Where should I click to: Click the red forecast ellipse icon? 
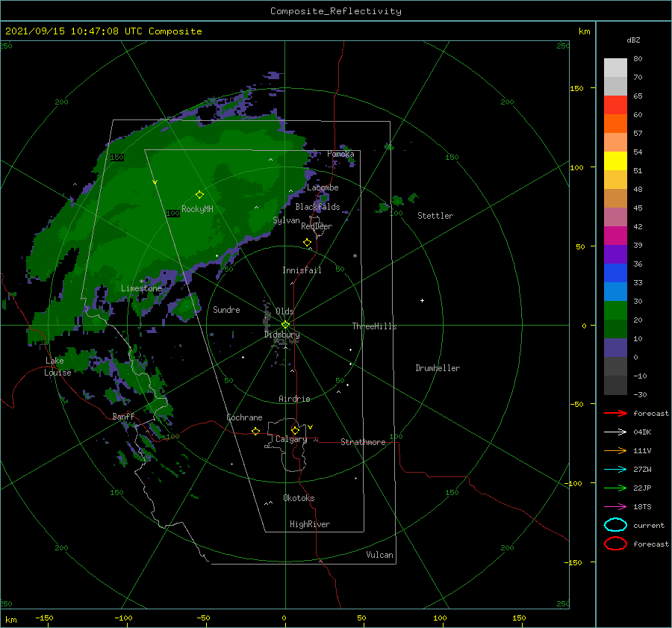(615, 544)
